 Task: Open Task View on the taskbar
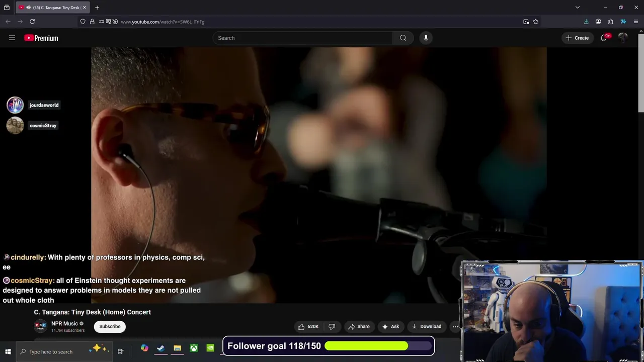tap(121, 351)
